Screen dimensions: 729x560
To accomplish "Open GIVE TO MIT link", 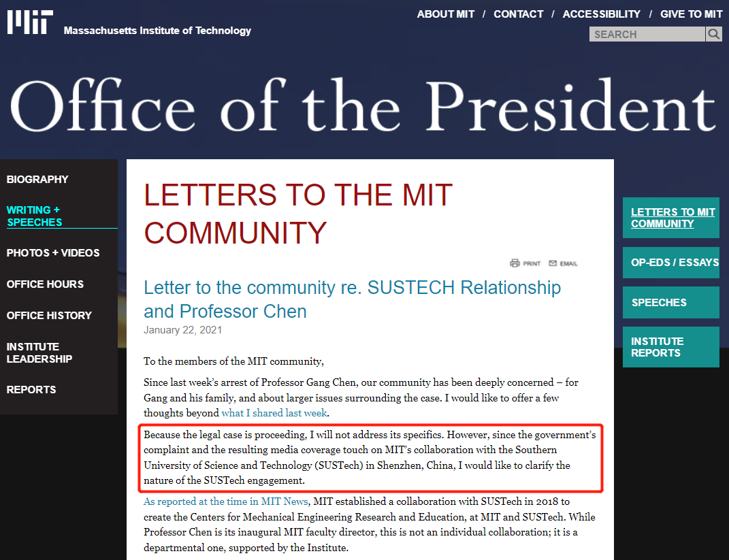I will pos(691,14).
